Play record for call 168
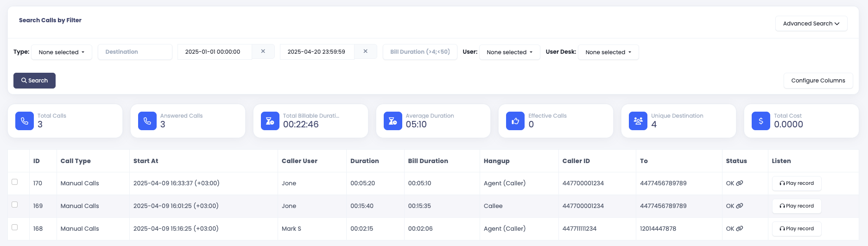 pos(797,229)
